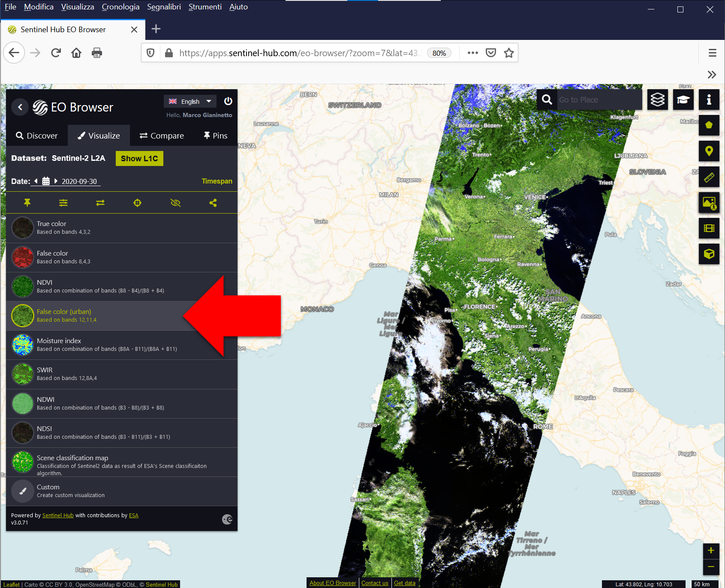Viewport: 725px width, 588px height.
Task: Share visualization with share icon
Action: coord(213,202)
